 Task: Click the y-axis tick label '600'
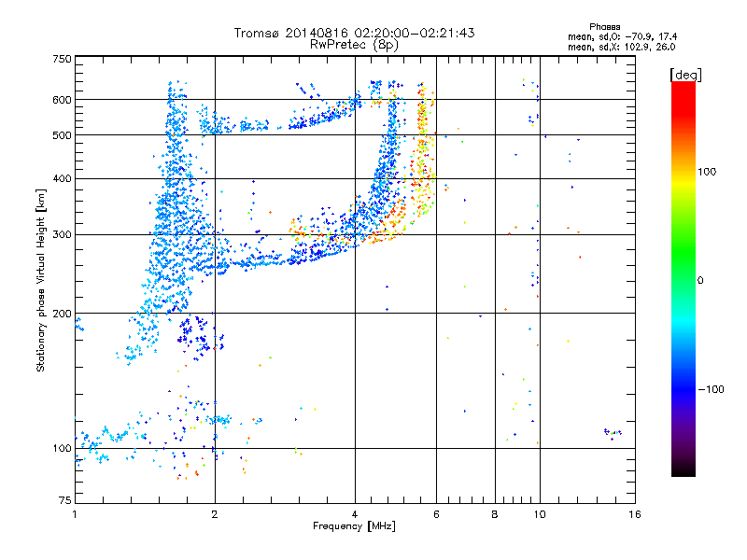[62, 100]
